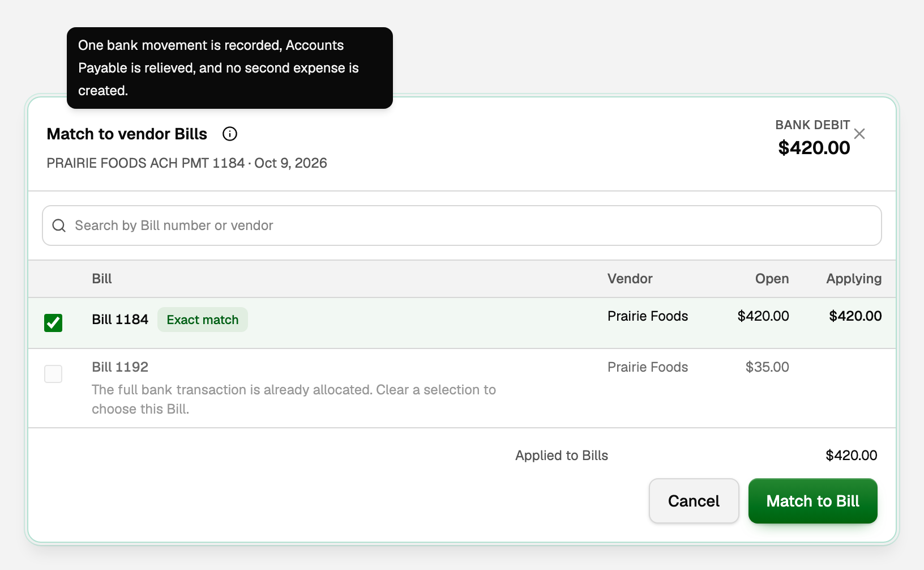
Task: Click the Bill 1184 row label
Action: pyautogui.click(x=120, y=320)
